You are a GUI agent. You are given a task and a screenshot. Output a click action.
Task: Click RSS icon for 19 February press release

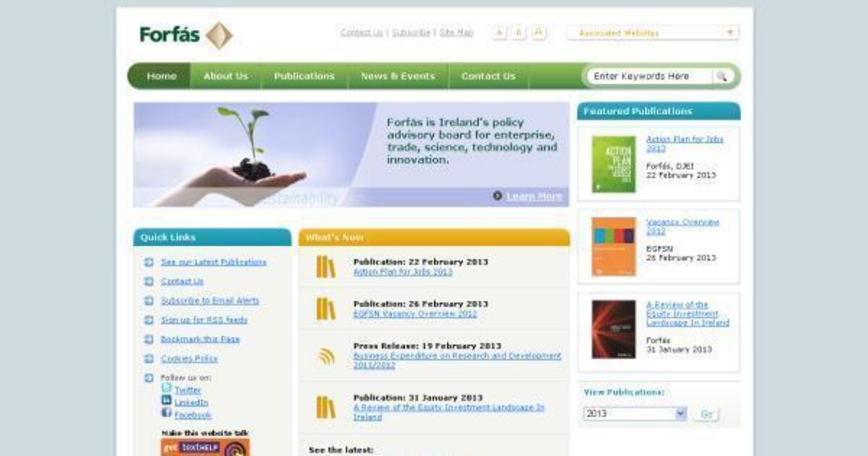pyautogui.click(x=326, y=356)
